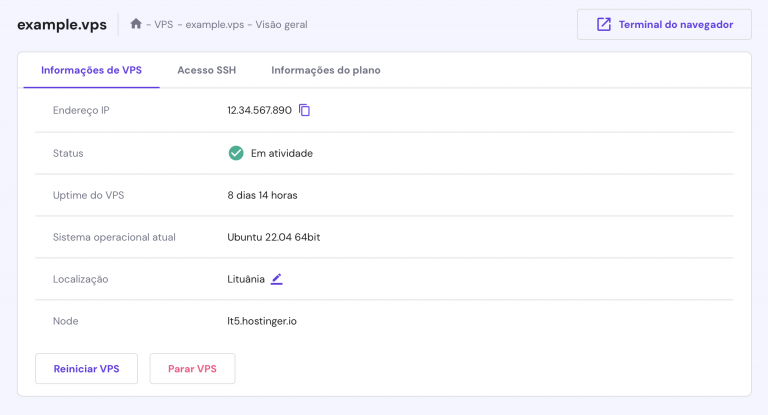Select the IP address 12.34.567.890 text
The image size is (768, 415).
(x=259, y=110)
